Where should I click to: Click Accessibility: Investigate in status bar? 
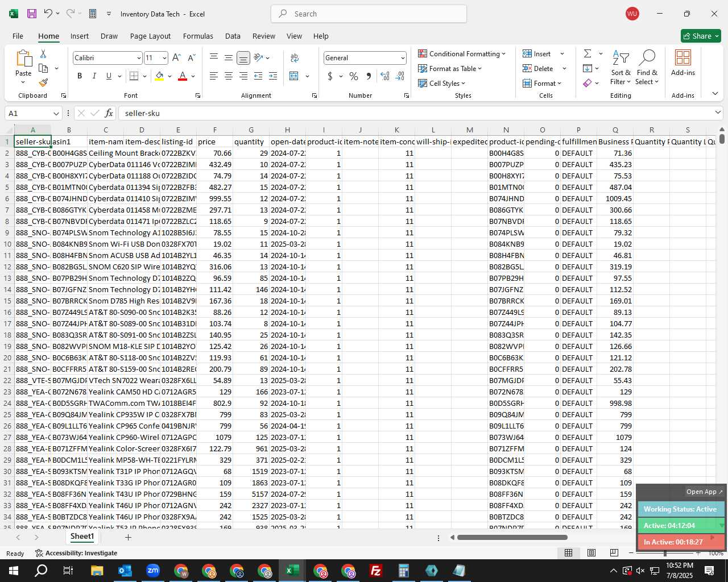coord(76,553)
